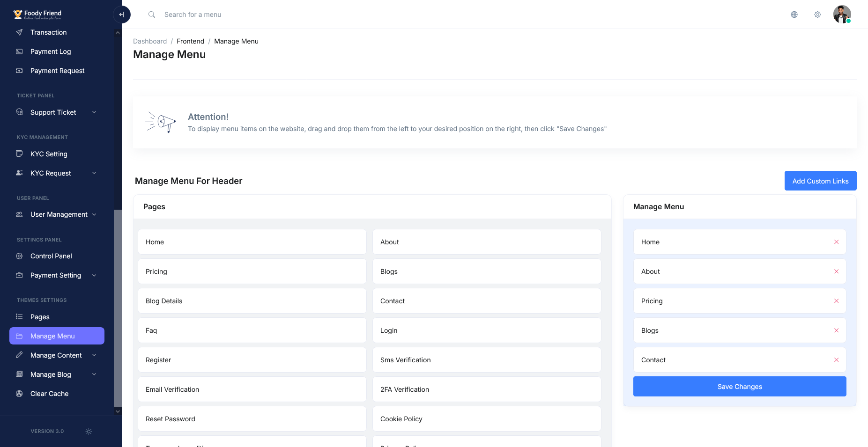Expand the Payment Setting submenu

tap(94, 275)
